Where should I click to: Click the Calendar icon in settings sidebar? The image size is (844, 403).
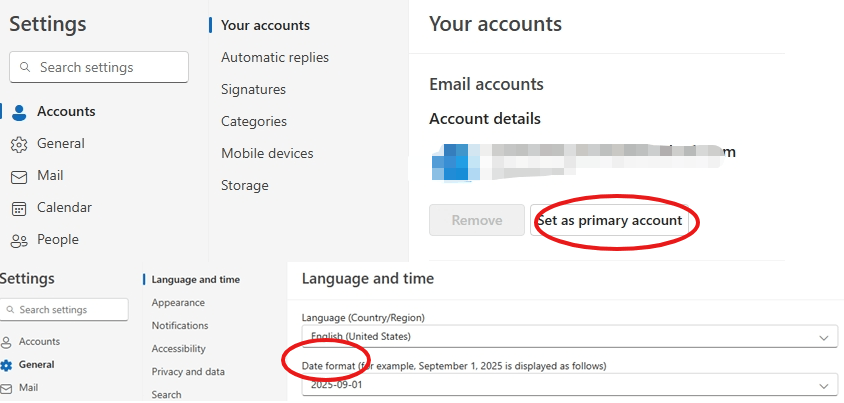pyautogui.click(x=19, y=208)
